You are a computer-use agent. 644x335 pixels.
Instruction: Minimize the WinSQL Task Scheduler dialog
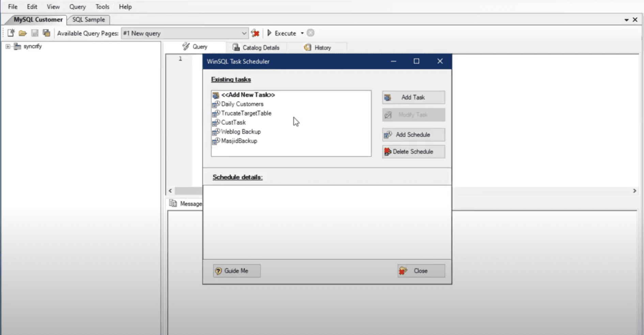pyautogui.click(x=394, y=61)
